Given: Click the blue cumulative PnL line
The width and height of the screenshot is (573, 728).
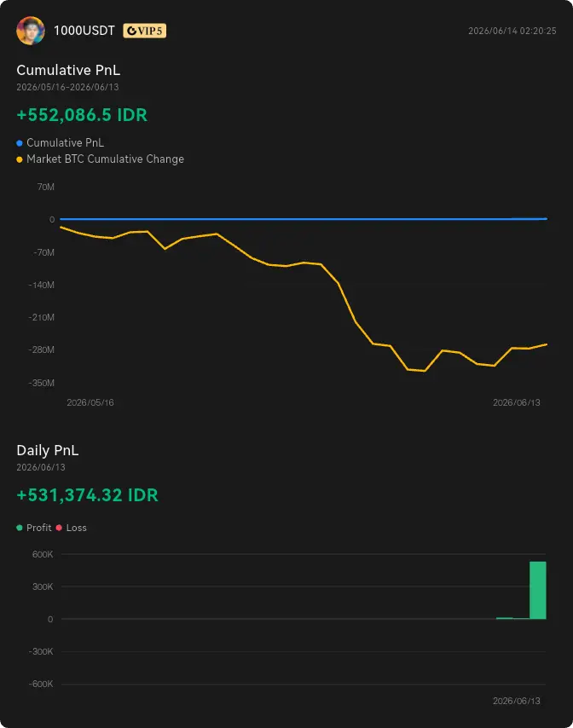Looking at the screenshot, I should 304,219.
